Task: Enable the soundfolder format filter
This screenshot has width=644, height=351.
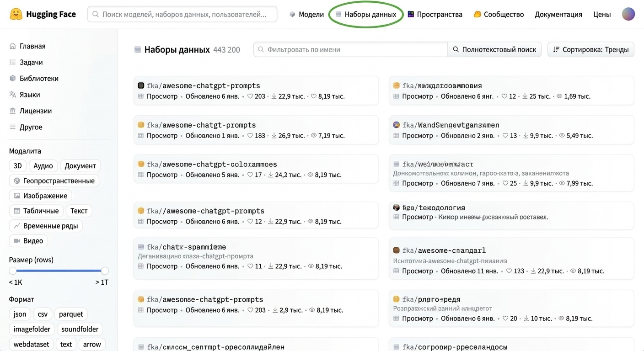Action: tap(80, 330)
